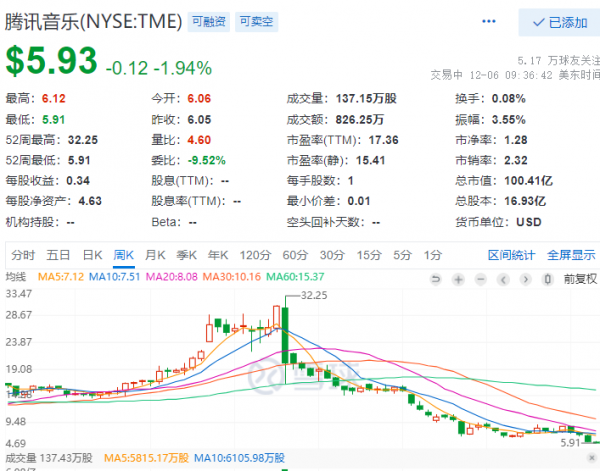Image resolution: width=600 pixels, height=471 pixels.
Task: Click the 换手 value 0.08%
Action: click(508, 99)
